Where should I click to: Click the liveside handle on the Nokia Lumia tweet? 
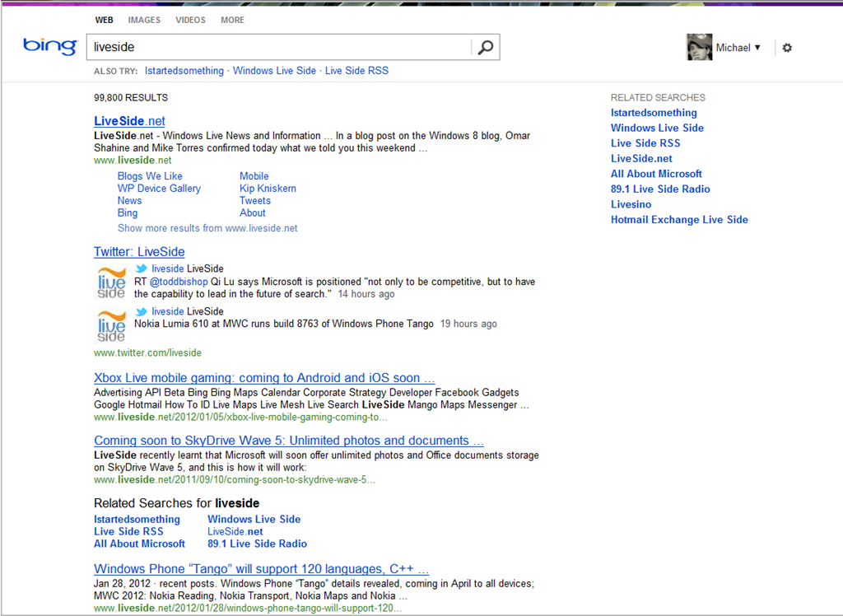click(168, 311)
